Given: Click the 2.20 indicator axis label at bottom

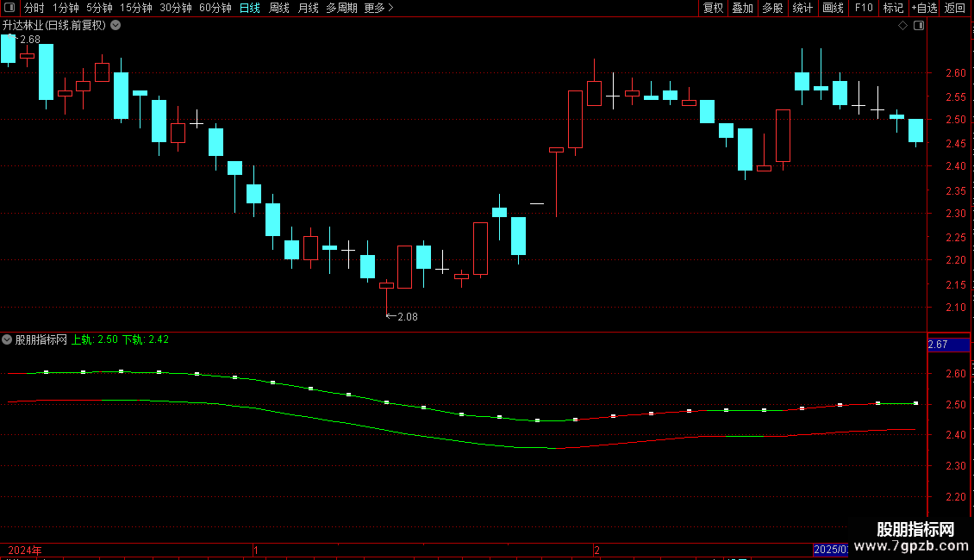Looking at the screenshot, I should (x=955, y=496).
